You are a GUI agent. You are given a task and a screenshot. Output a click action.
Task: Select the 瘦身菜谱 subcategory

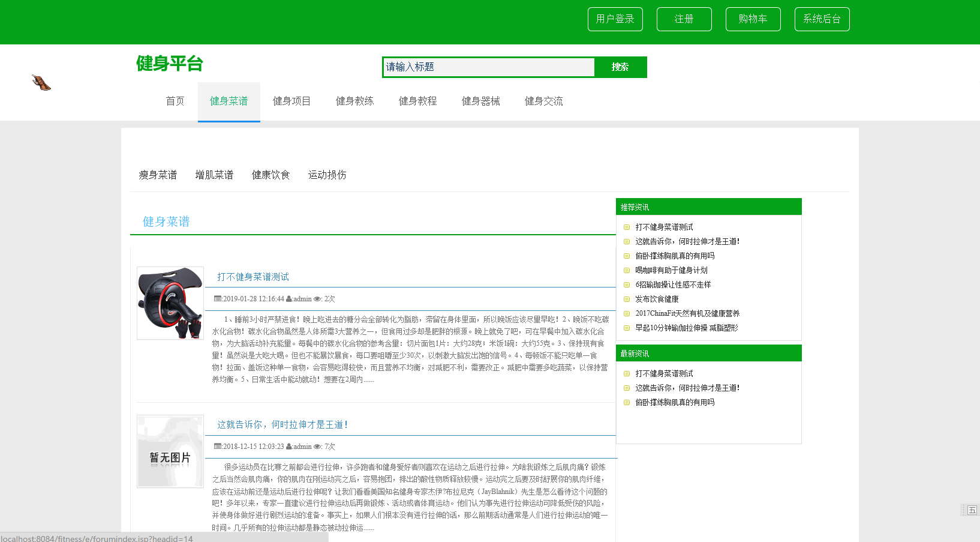coord(158,175)
